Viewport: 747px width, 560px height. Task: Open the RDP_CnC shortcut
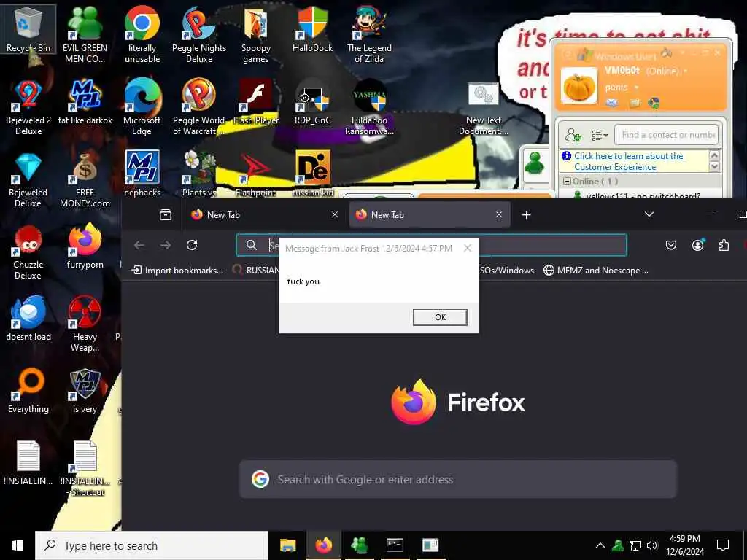pyautogui.click(x=312, y=102)
